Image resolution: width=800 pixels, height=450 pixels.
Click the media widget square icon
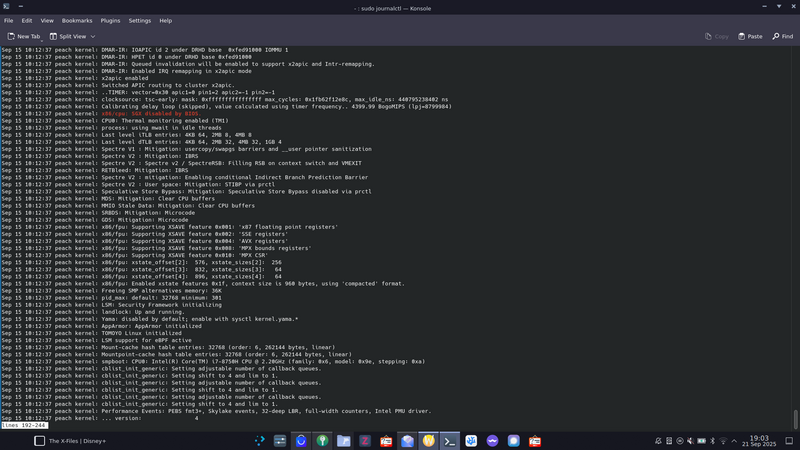tap(39, 441)
